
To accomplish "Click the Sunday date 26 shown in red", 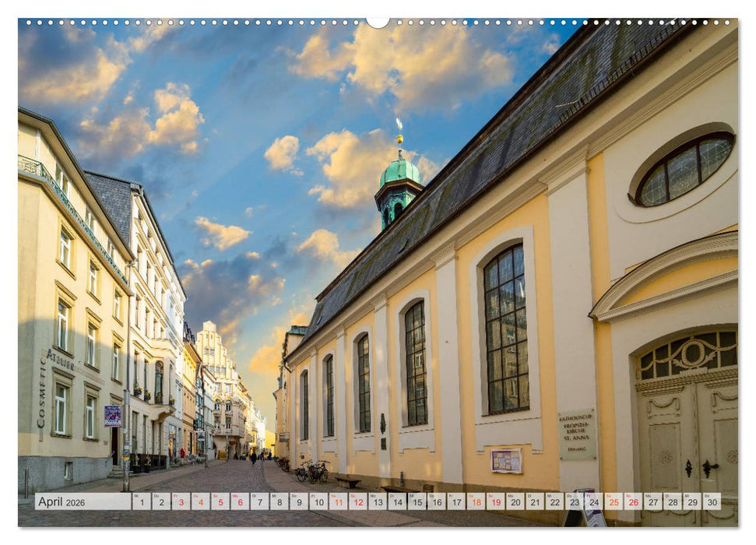I will tap(634, 502).
